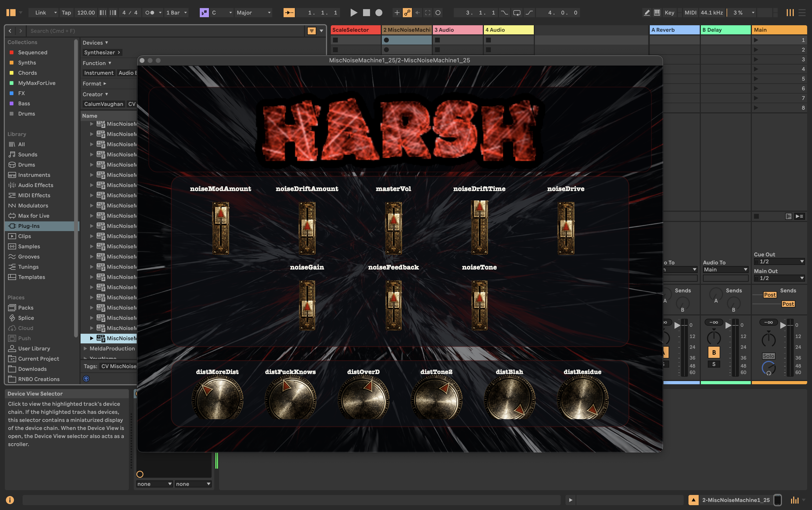This screenshot has height=510, width=812.
Task: Open the root note C dropdown
Action: coord(222,13)
